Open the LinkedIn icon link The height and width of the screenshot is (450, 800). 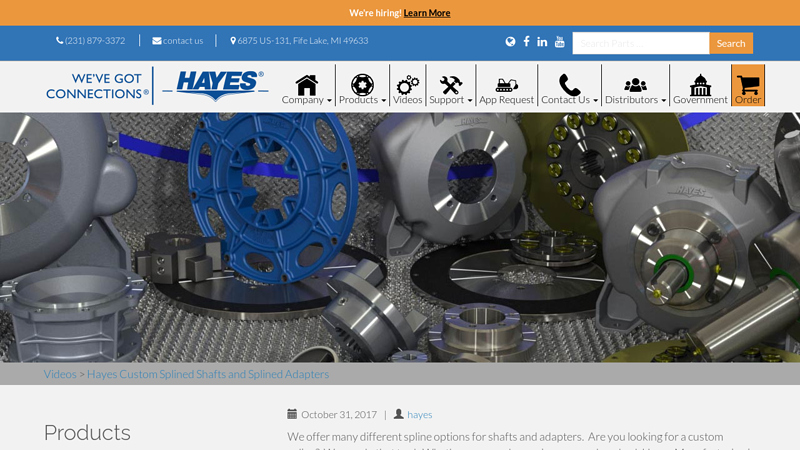pyautogui.click(x=542, y=41)
